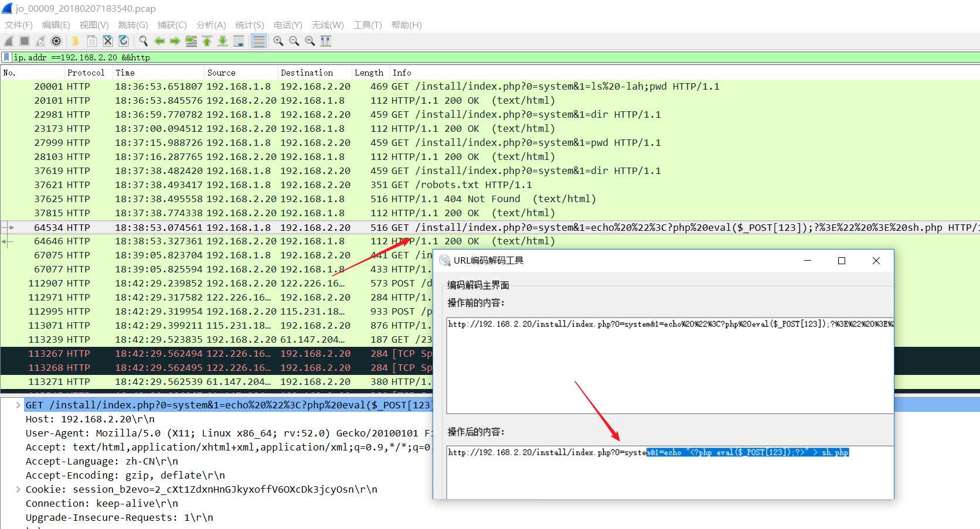The image size is (980, 529).
Task: Open capture options gear icon
Action: click(x=56, y=41)
